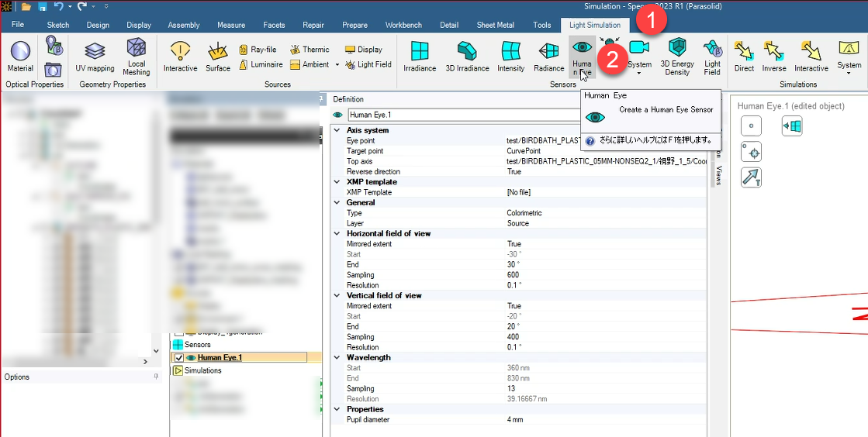Add a Thermic source
The width and height of the screenshot is (868, 437).
click(310, 50)
